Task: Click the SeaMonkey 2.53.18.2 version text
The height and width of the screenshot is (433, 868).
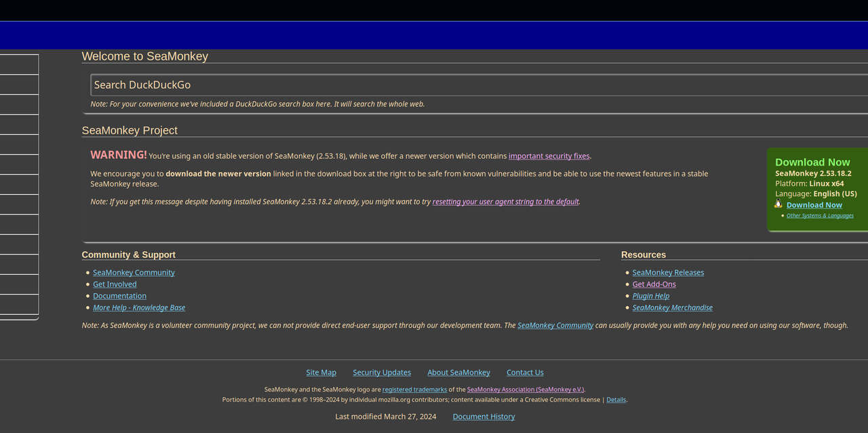Action: click(813, 174)
